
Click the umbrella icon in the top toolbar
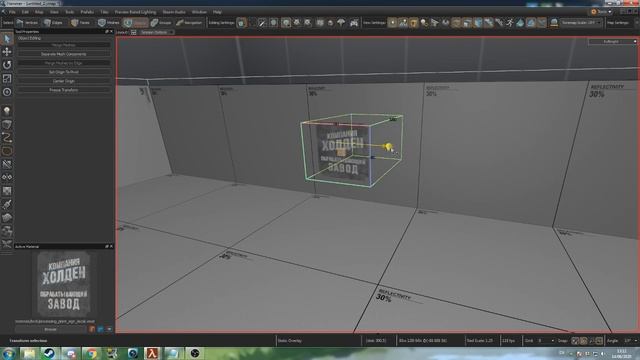pos(341,23)
